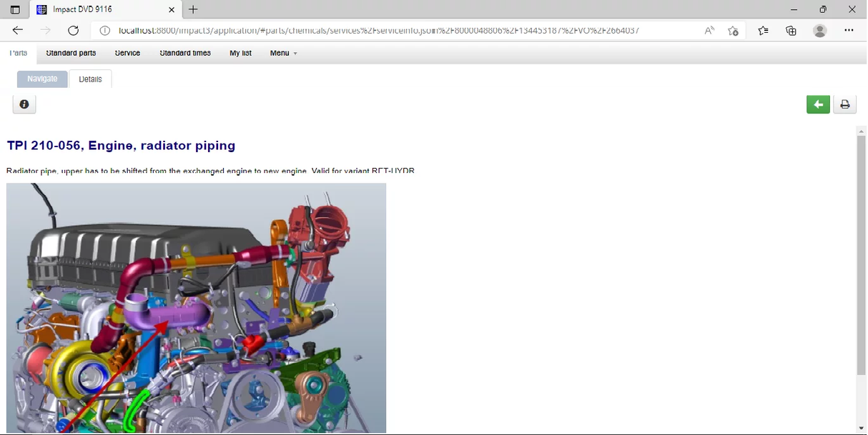Open browser favorites list icon

[x=763, y=31]
